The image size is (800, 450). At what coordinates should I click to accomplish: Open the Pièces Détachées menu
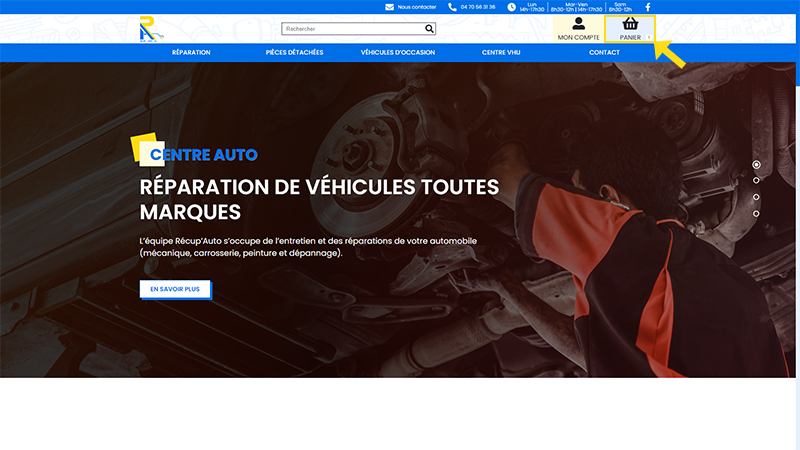click(x=294, y=53)
